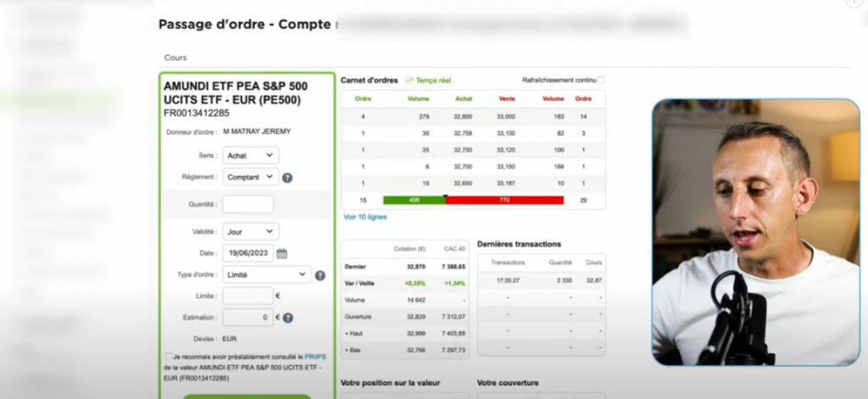Image resolution: width=868 pixels, height=399 pixels.
Task: Click the green buy-volume bar showing 406
Action: (414, 200)
